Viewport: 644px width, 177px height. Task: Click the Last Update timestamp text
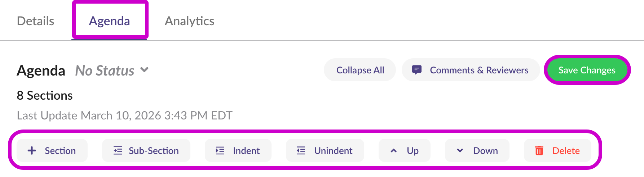click(x=124, y=115)
